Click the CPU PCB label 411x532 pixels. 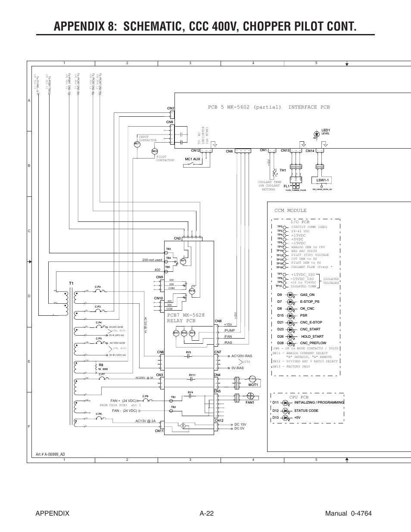tap(299, 397)
